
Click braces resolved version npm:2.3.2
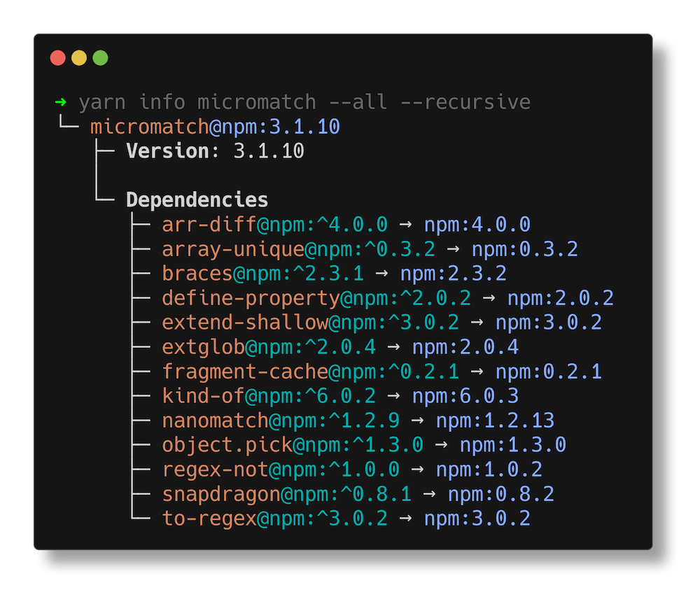point(454,274)
